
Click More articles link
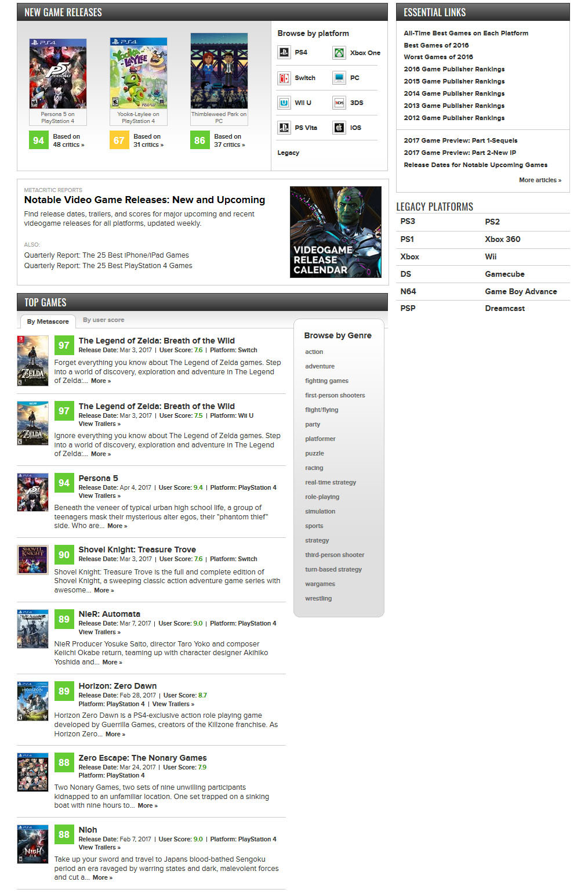pos(540,180)
